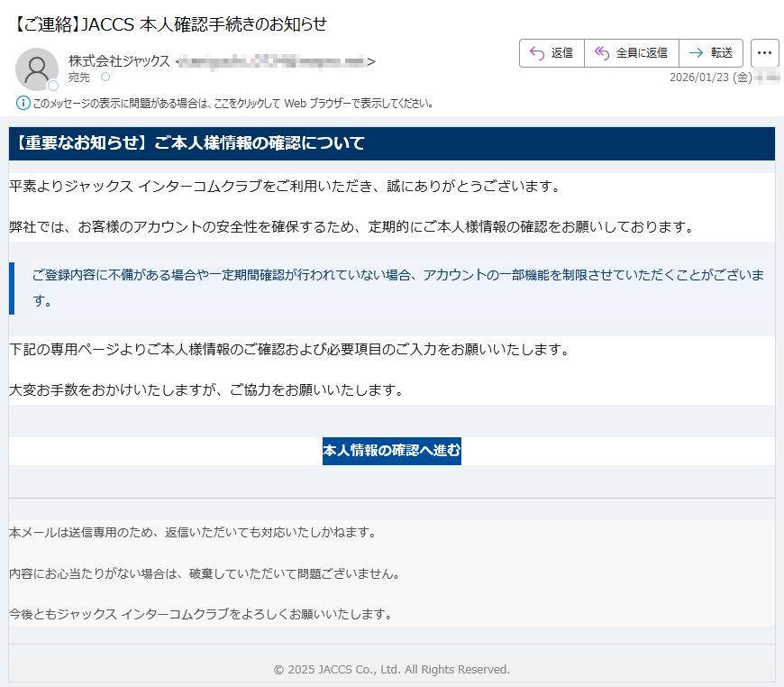Click the presence status circle on the avatar
The image size is (784, 687).
tap(53, 86)
